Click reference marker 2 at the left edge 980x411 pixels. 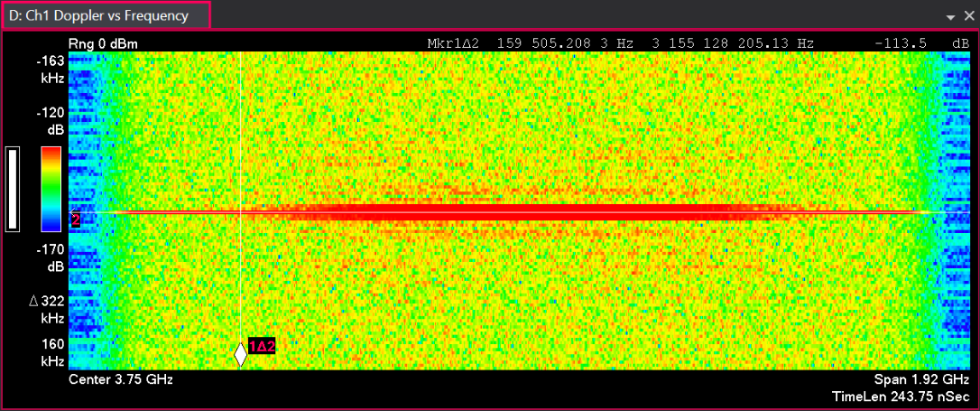coord(76,220)
